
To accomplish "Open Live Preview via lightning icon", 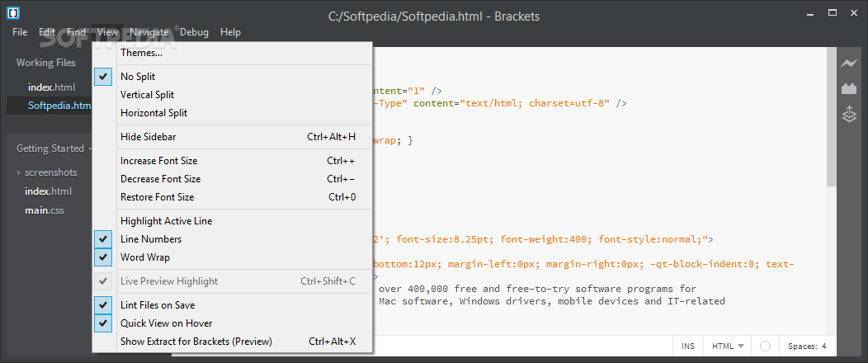I will 849,63.
